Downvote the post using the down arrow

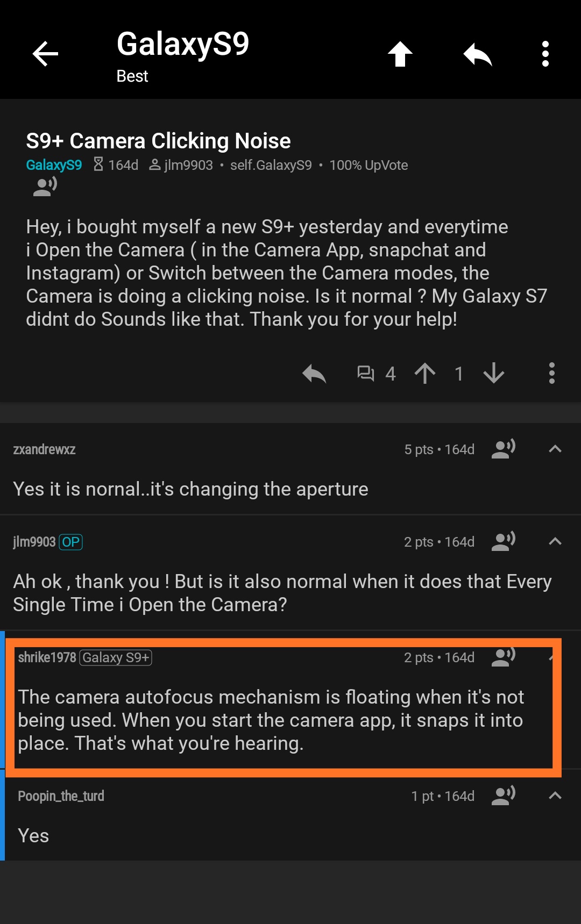(x=493, y=374)
